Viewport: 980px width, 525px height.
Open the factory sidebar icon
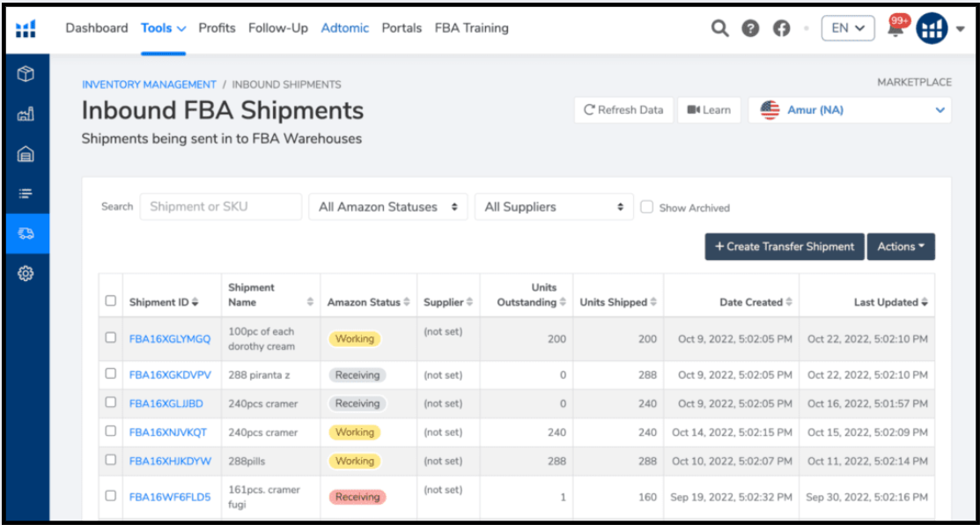pyautogui.click(x=26, y=115)
